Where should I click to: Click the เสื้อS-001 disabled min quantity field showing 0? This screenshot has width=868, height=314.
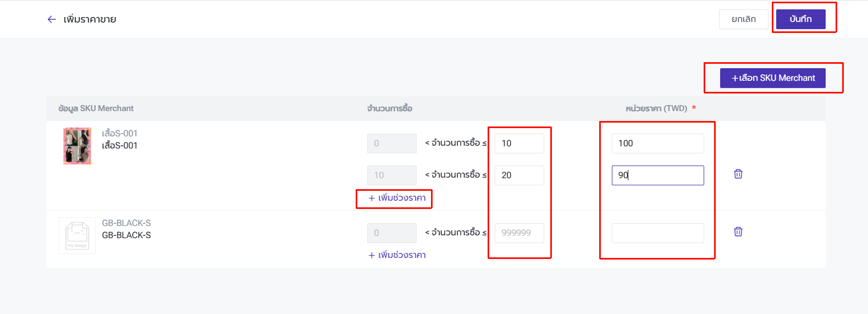click(391, 144)
